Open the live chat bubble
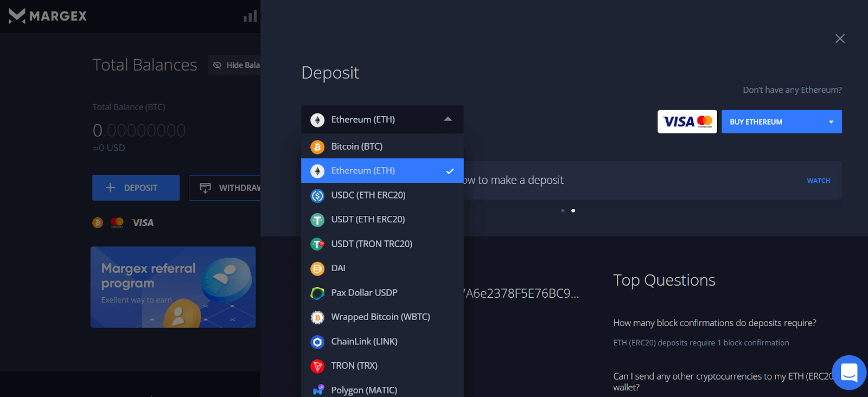The height and width of the screenshot is (397, 868). 849,373
